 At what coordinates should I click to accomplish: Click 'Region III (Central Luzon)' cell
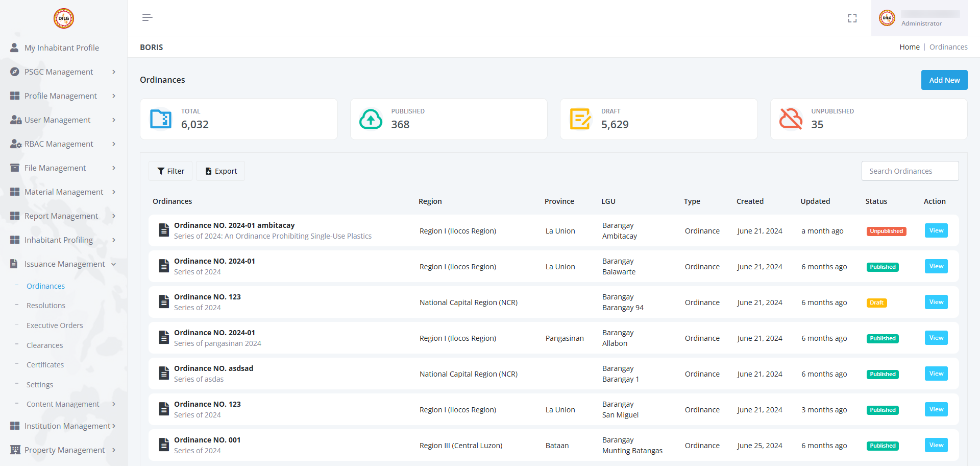[461, 446]
